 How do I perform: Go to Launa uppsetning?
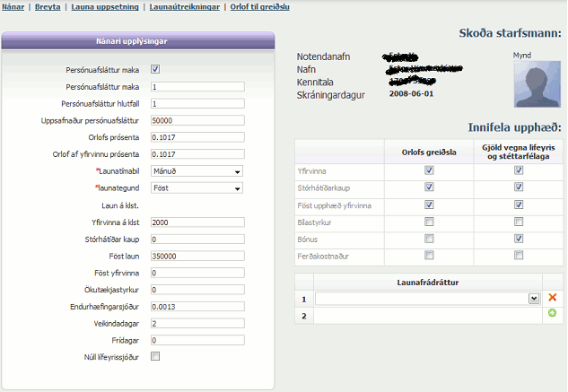(x=105, y=7)
